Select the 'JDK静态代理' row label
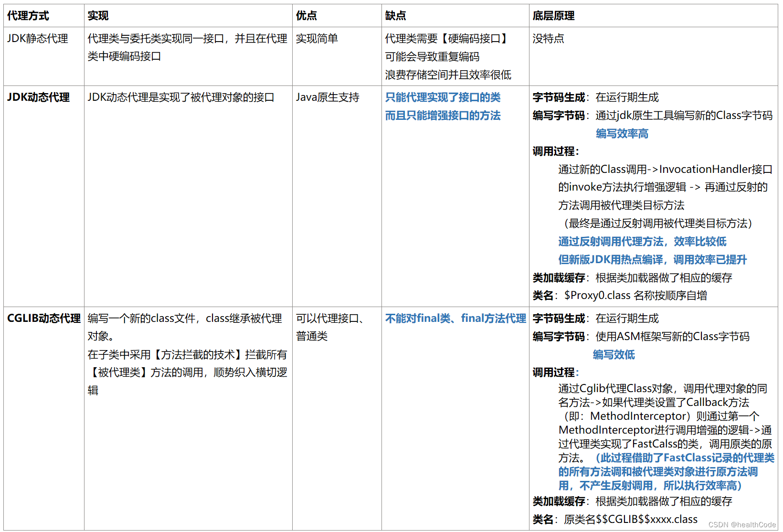This screenshot has height=532, width=783. [38, 39]
